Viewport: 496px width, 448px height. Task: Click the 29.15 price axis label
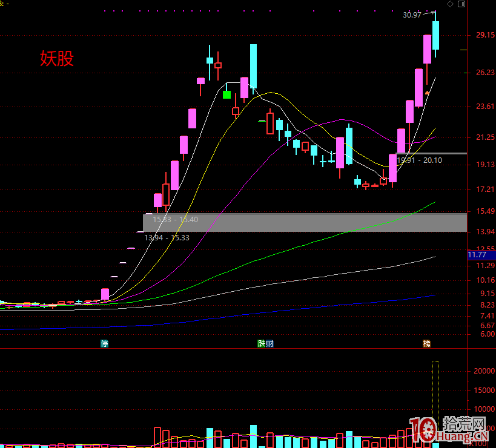click(x=485, y=35)
